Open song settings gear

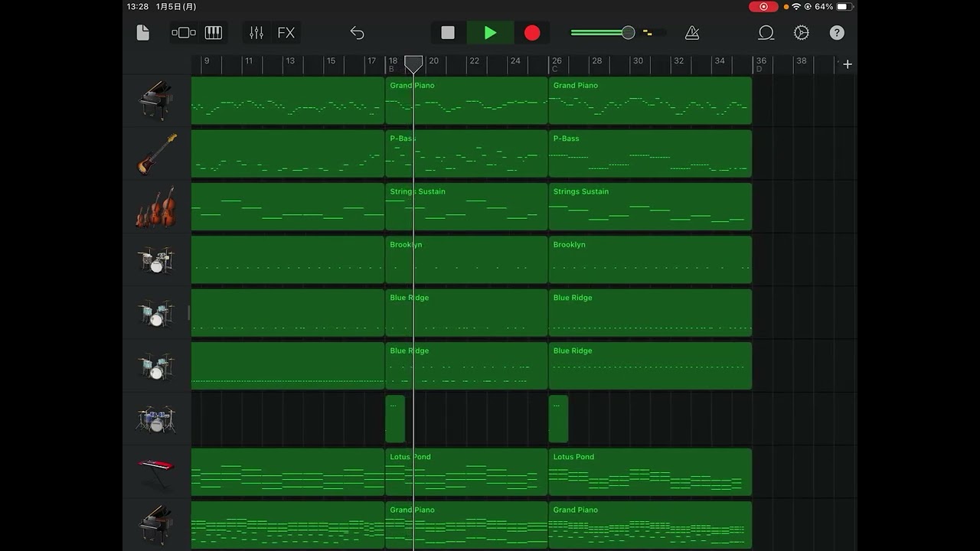[x=802, y=33]
